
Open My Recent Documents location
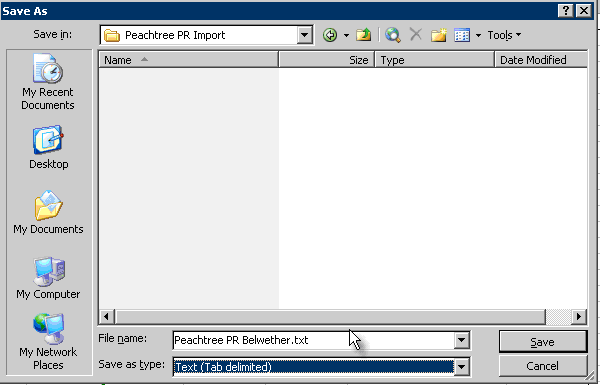tap(48, 82)
